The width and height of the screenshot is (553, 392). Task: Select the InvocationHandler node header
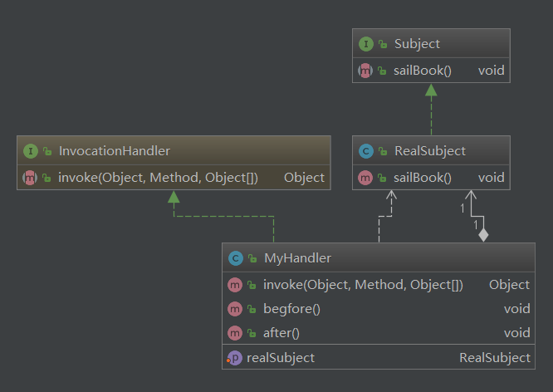[114, 150]
